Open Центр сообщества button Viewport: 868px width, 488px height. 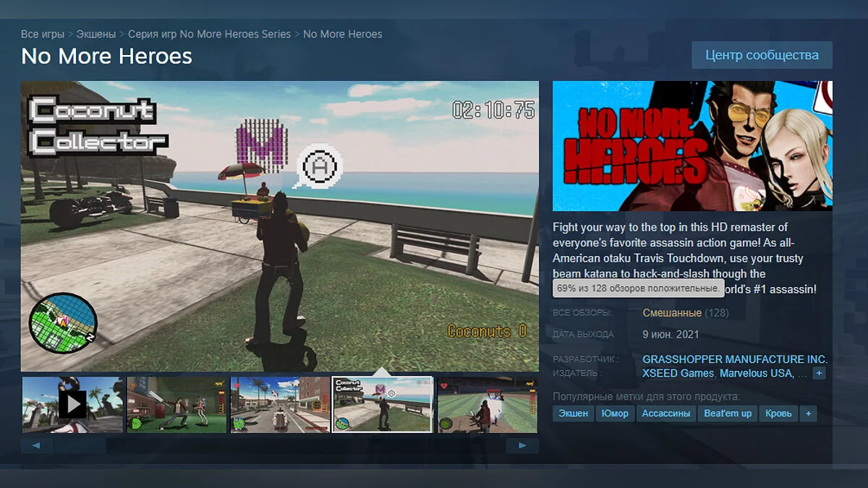click(x=762, y=55)
